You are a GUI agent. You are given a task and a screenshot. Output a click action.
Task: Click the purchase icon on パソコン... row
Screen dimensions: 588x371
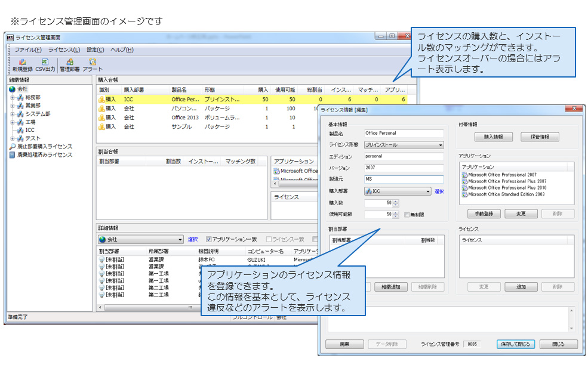(101, 109)
